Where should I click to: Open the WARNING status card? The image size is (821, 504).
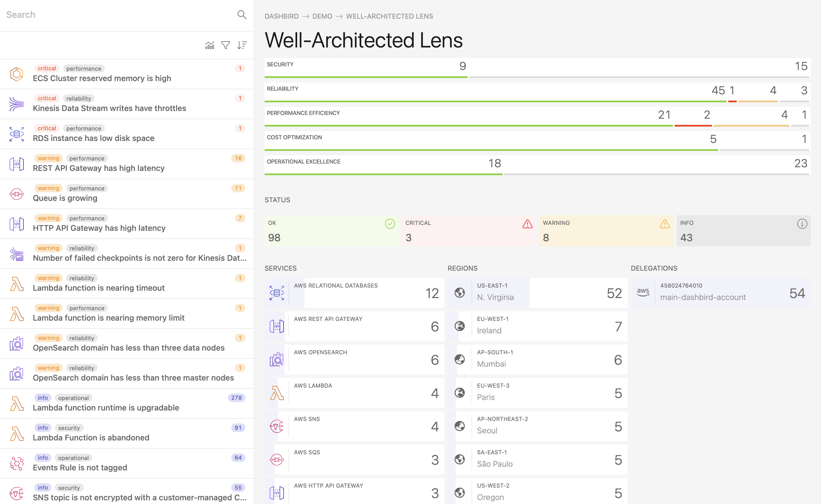coord(606,231)
